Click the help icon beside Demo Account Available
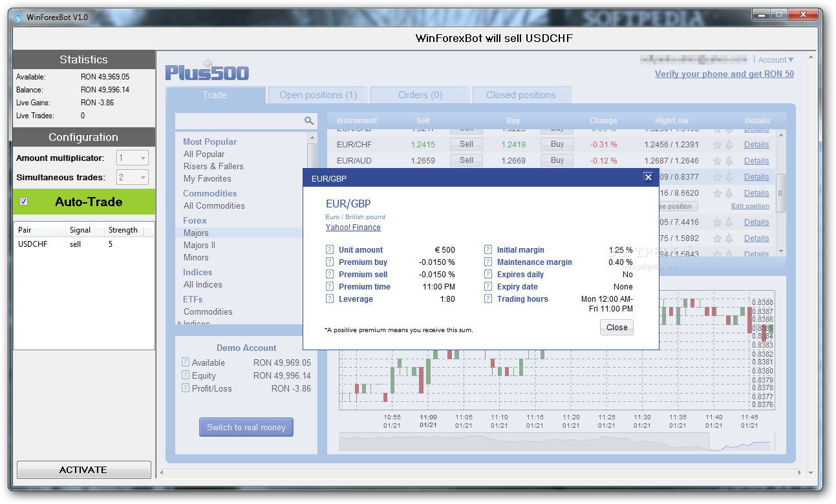Screen dimensions: 836x504 point(186,362)
